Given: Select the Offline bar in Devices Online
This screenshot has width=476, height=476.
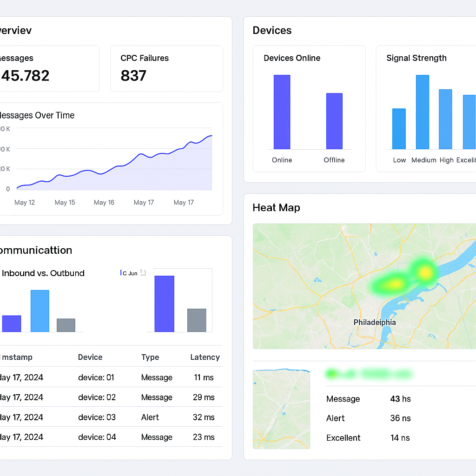Looking at the screenshot, I should (334, 121).
